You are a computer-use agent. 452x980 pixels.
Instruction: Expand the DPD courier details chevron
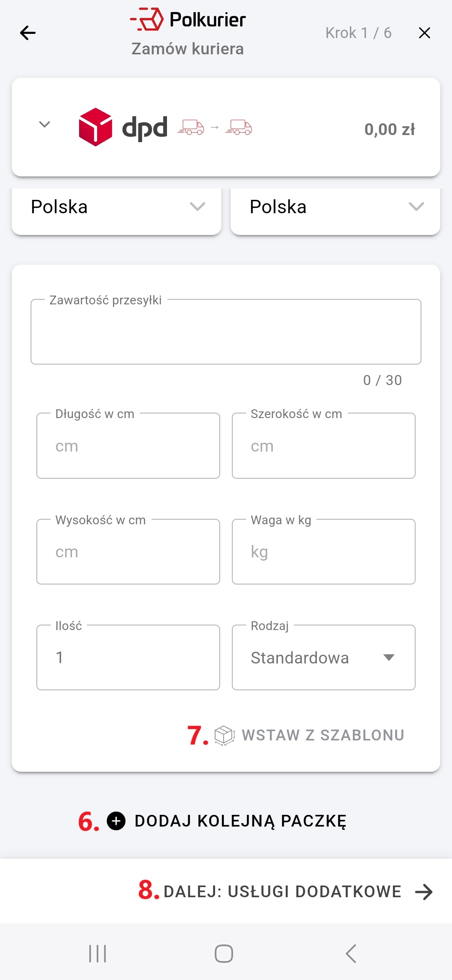tap(44, 125)
